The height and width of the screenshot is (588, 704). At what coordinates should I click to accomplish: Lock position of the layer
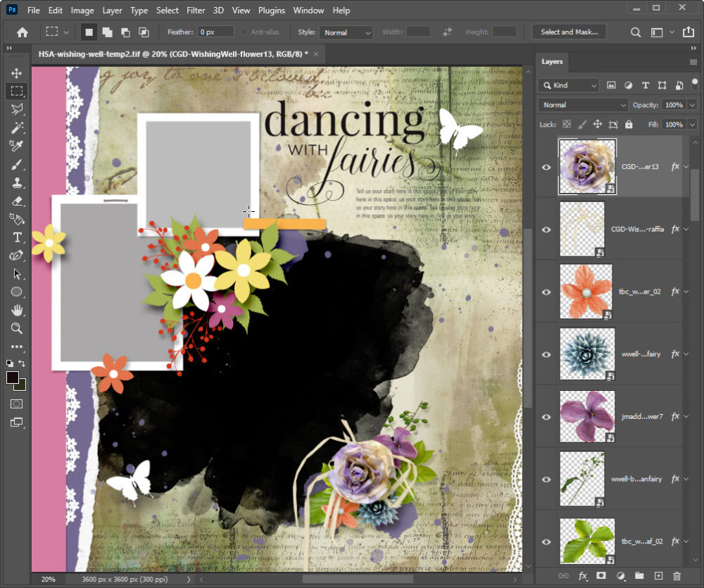tap(597, 125)
